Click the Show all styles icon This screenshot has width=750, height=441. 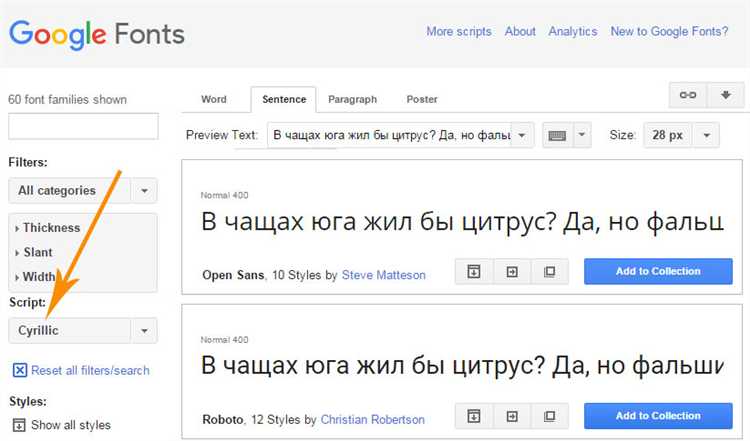tap(19, 425)
